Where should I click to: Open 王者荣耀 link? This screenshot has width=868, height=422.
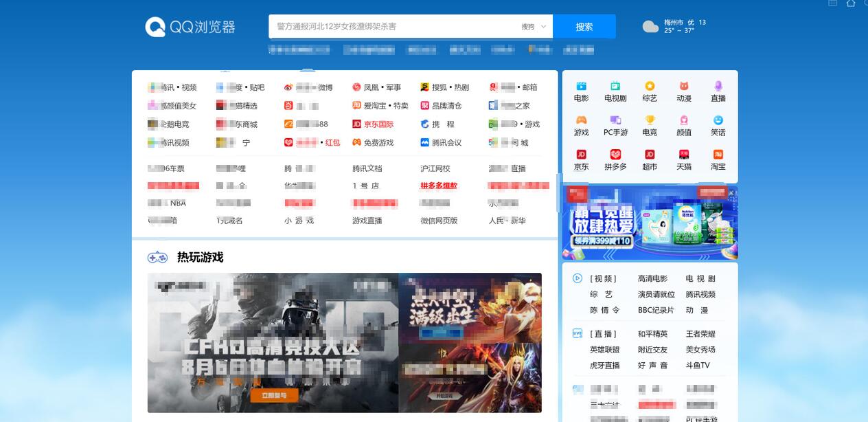700,333
